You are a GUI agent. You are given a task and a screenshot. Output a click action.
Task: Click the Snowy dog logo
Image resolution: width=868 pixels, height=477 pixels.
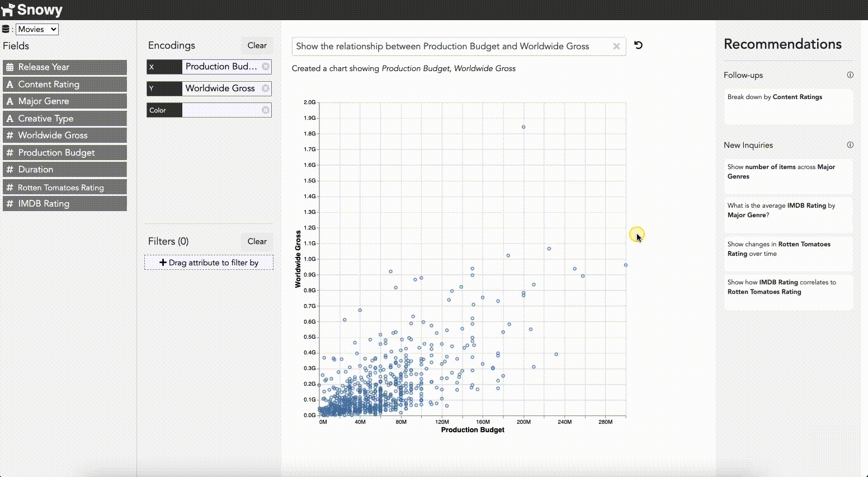[x=8, y=10]
